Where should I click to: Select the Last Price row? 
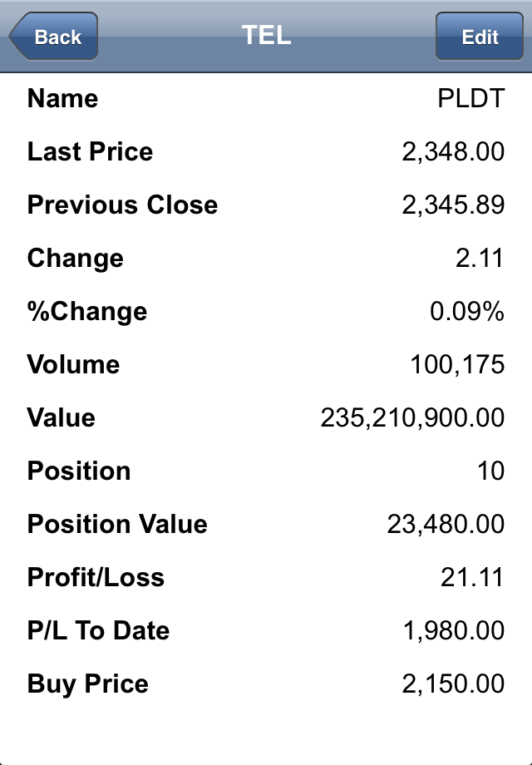pos(266,151)
